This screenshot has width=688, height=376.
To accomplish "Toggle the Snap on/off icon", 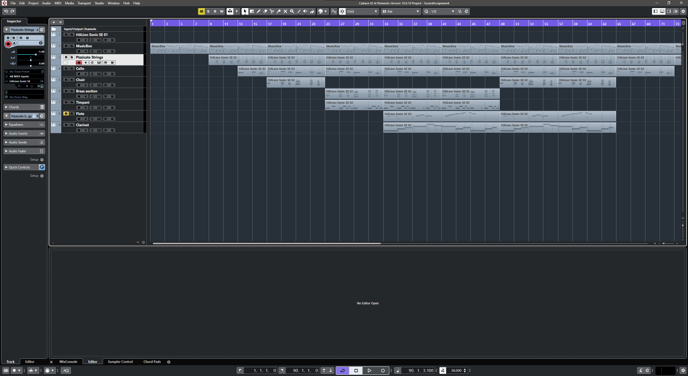I will (342, 11).
